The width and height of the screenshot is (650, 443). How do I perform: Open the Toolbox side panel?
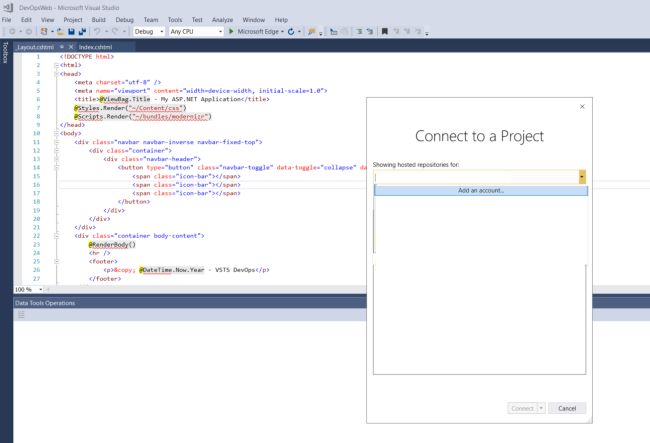5,52
